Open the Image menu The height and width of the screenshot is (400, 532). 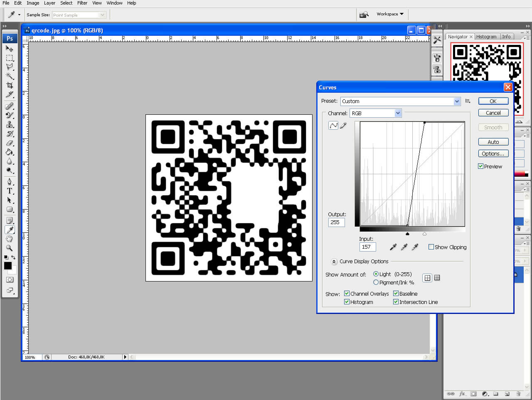pyautogui.click(x=33, y=3)
